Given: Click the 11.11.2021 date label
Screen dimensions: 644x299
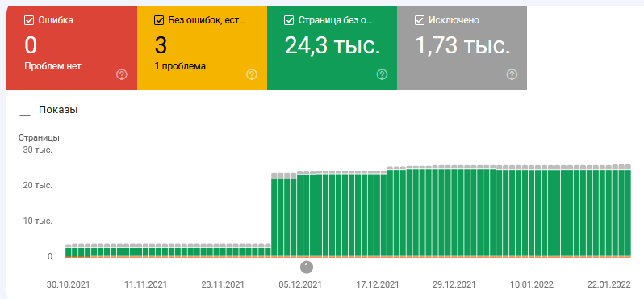Looking at the screenshot, I should coord(146,284).
